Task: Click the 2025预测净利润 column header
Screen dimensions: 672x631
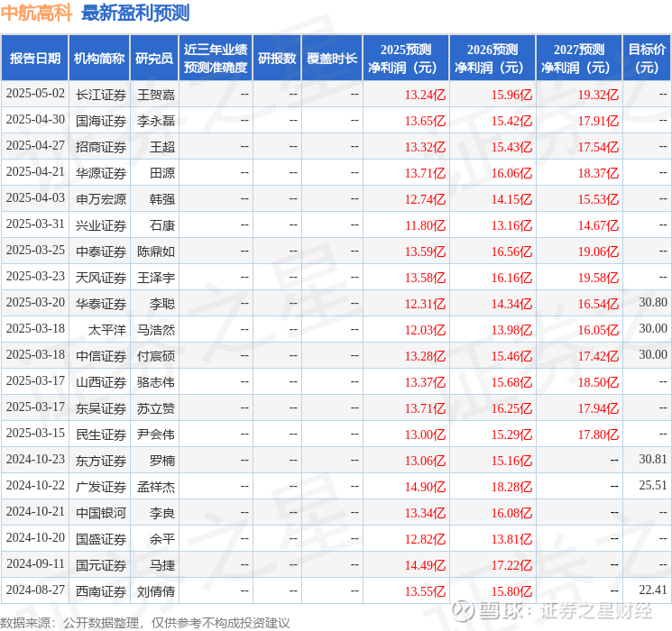Action: [406, 59]
